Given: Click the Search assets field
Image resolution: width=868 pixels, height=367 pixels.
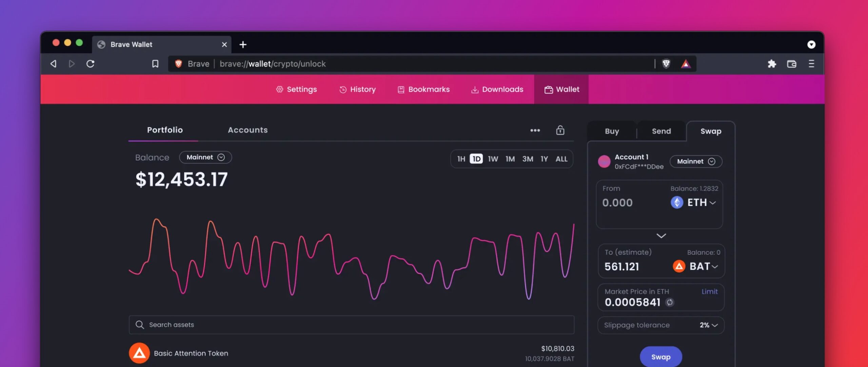Looking at the screenshot, I should 351,325.
